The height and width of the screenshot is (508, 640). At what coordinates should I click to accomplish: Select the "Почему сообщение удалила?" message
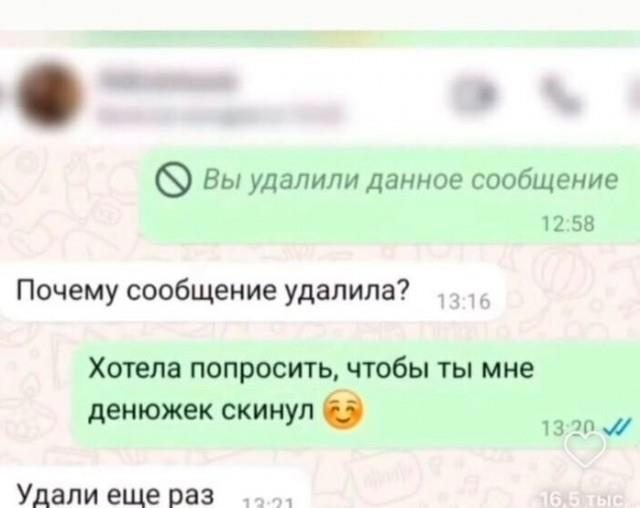252,292
